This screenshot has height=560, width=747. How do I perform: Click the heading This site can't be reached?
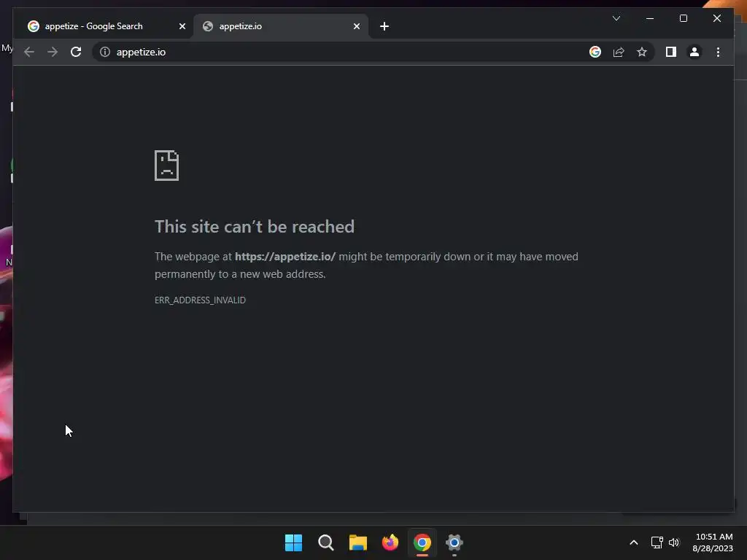[255, 227]
